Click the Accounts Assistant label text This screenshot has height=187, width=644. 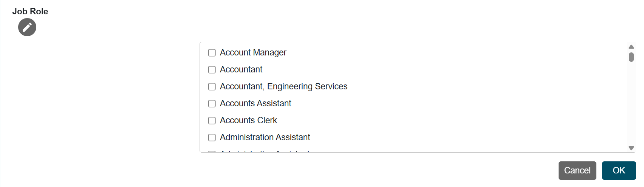(x=255, y=103)
